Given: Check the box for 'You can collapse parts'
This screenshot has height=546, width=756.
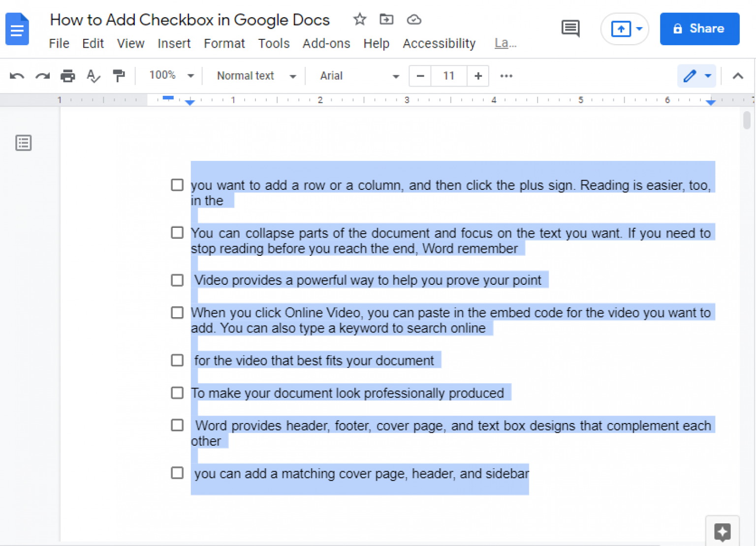Looking at the screenshot, I should coord(177,232).
